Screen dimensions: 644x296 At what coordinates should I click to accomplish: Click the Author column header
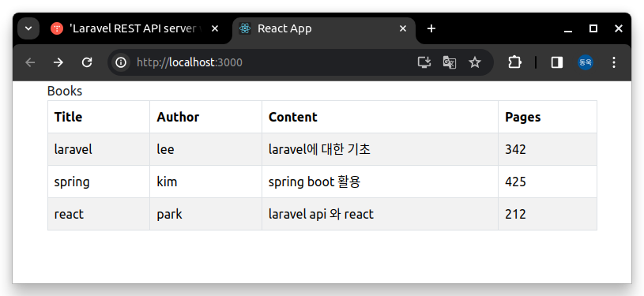(x=205, y=117)
